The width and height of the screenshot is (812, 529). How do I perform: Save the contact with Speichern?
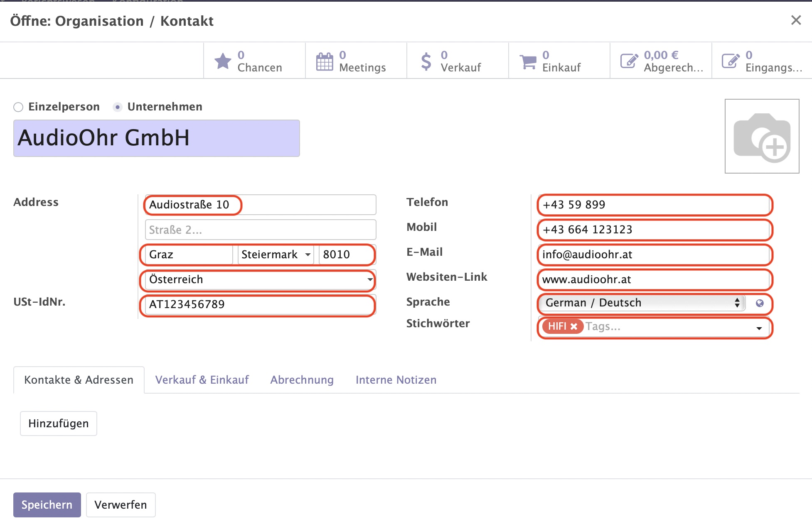coord(47,505)
